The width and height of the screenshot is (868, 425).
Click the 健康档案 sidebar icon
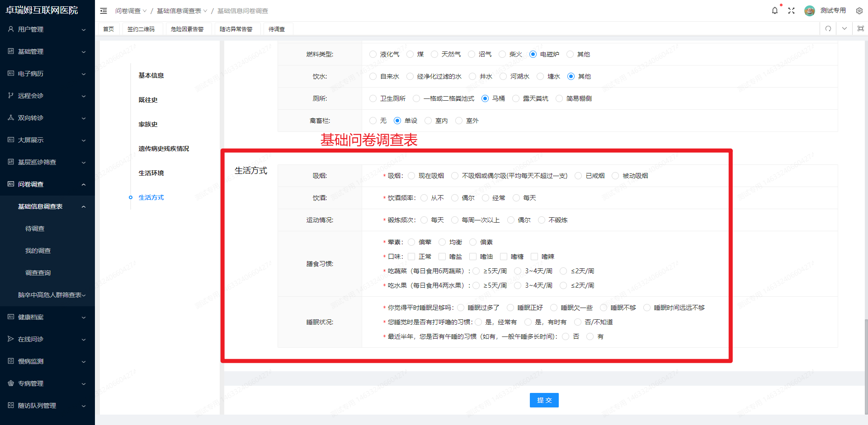click(11, 317)
